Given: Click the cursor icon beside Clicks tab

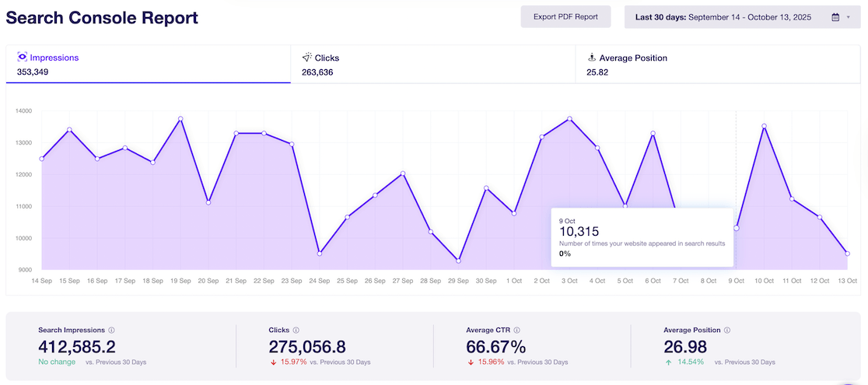Looking at the screenshot, I should (306, 58).
